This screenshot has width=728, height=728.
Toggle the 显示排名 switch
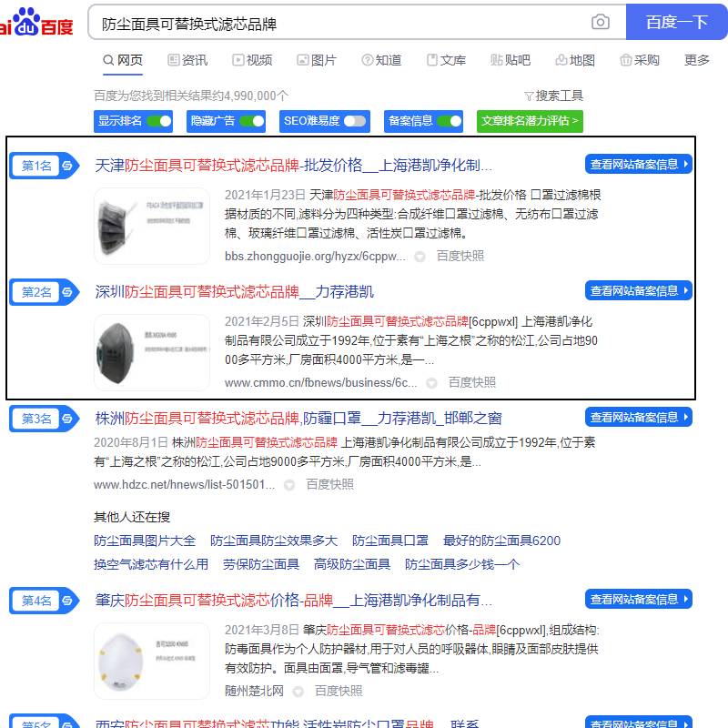159,121
